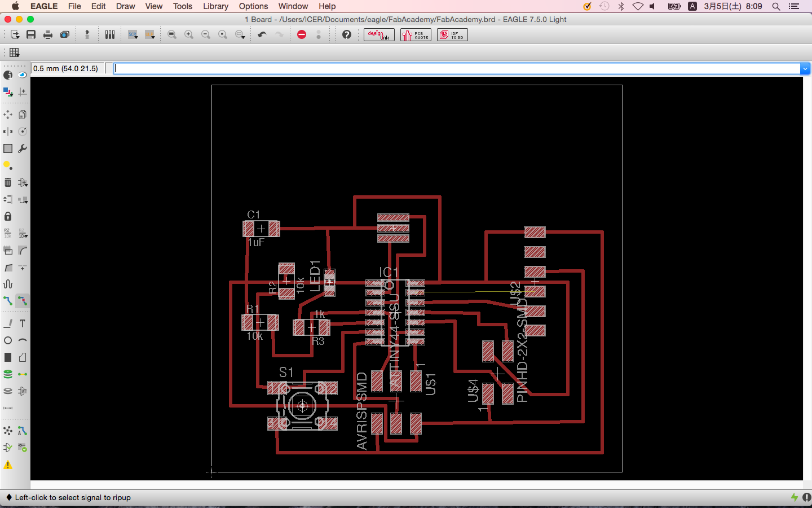Open the Library menu
The image size is (812, 508).
(x=215, y=6)
